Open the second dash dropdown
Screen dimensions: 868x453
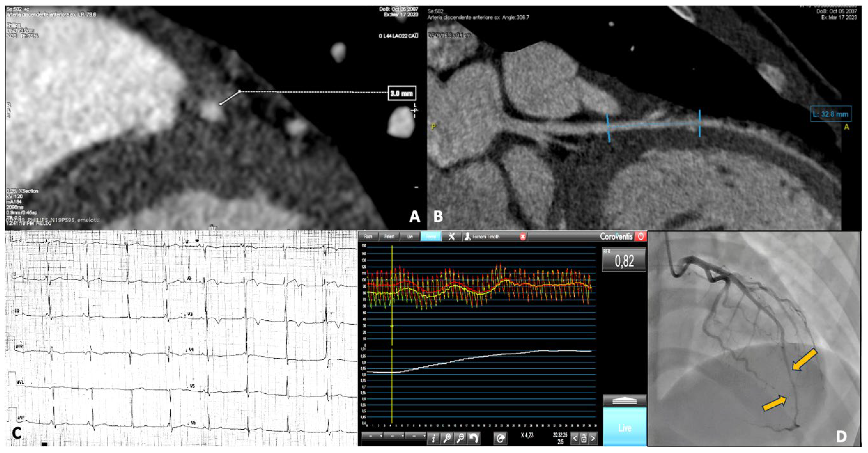click(x=393, y=436)
